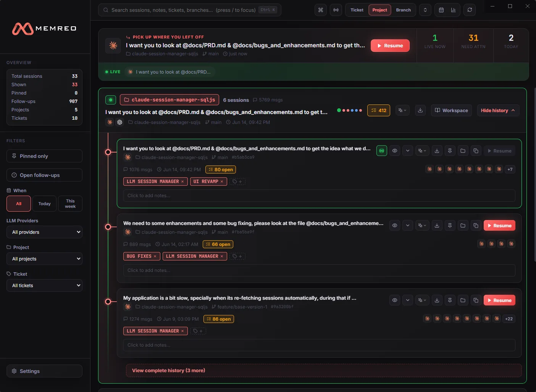Add a tag next to UI REVAMP

[237, 182]
